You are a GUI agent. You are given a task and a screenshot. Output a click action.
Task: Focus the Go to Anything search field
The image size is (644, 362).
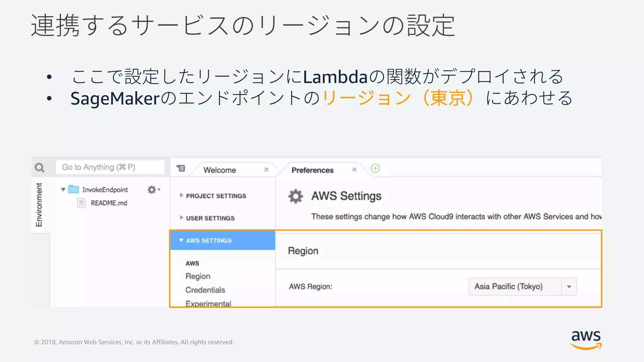[x=110, y=167]
